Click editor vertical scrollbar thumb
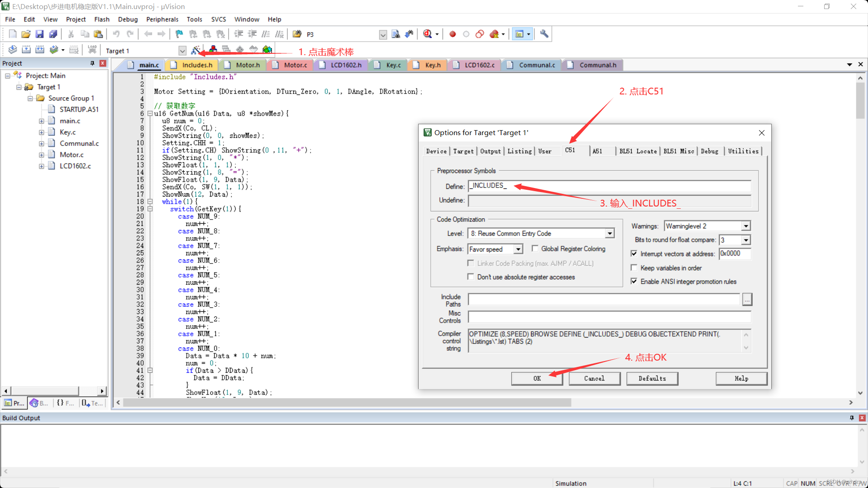The width and height of the screenshot is (868, 488). [x=860, y=101]
